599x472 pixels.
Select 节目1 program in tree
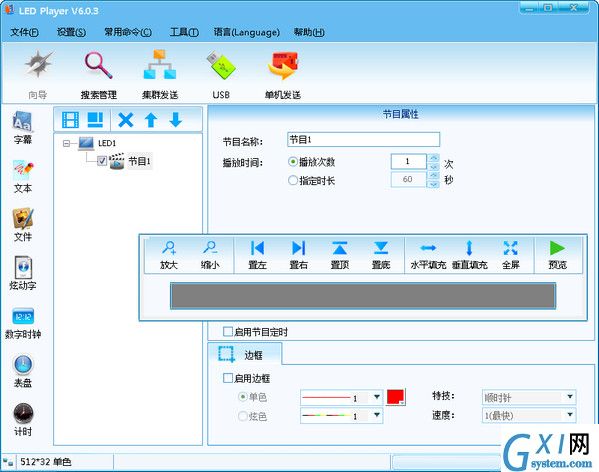click(139, 161)
